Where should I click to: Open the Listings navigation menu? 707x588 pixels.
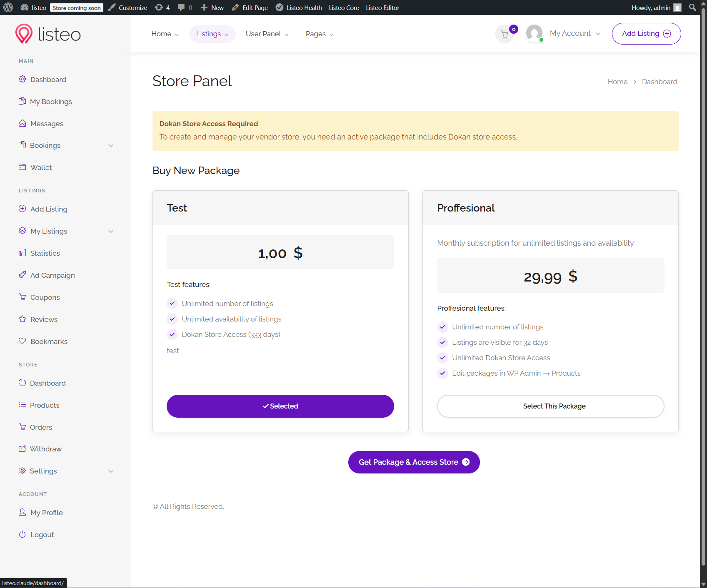(212, 34)
